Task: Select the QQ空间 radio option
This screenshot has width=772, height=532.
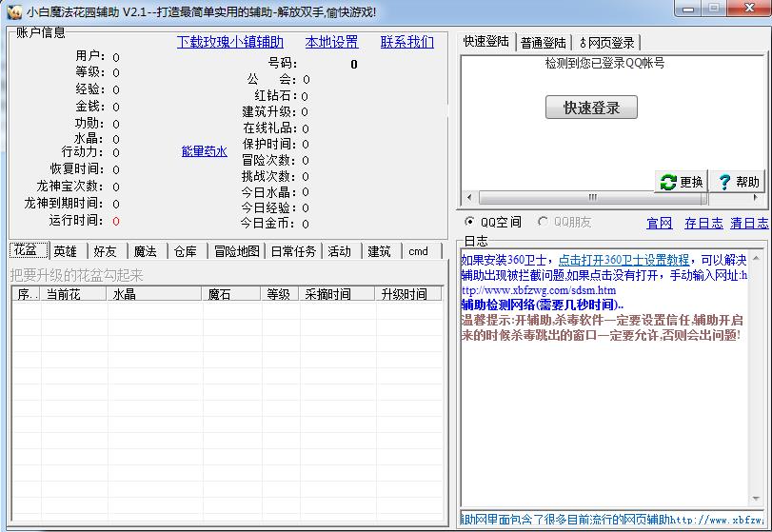Action: [470, 222]
